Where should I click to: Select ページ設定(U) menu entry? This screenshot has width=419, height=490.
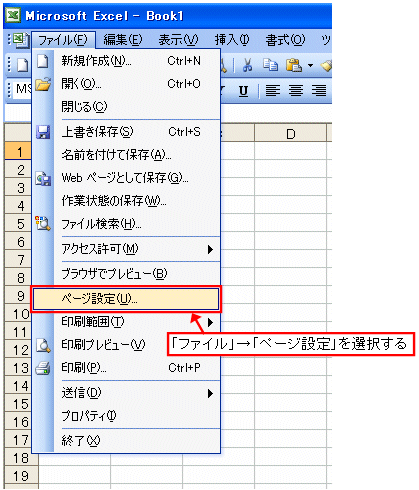(x=126, y=299)
